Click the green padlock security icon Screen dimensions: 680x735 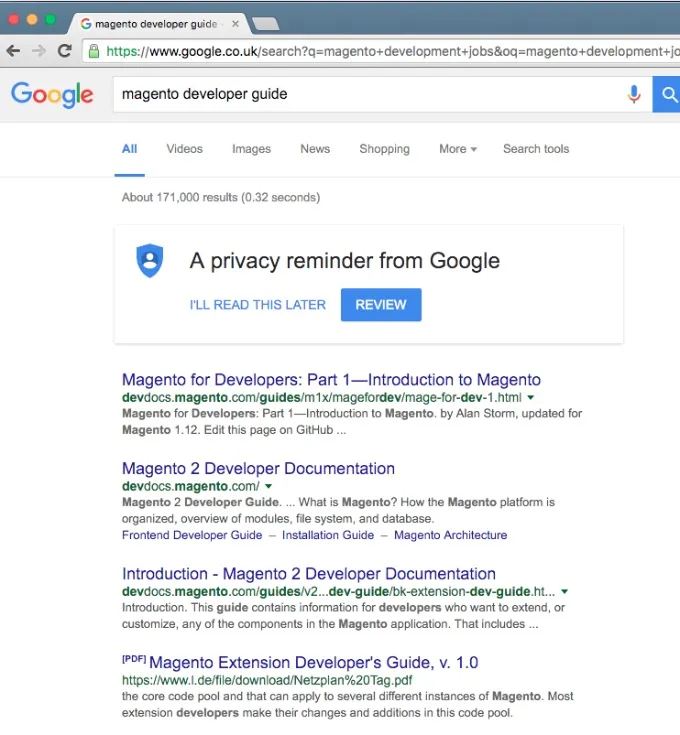(x=94, y=51)
